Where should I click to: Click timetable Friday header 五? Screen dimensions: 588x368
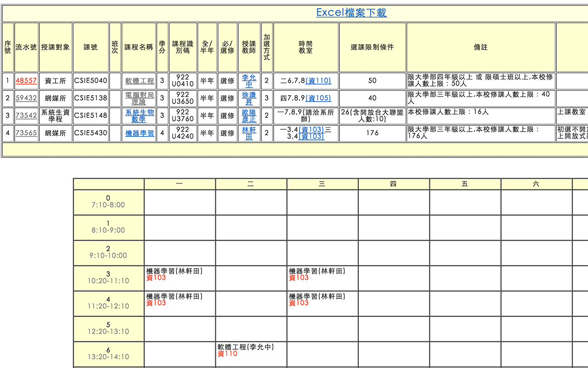pyautogui.click(x=465, y=184)
